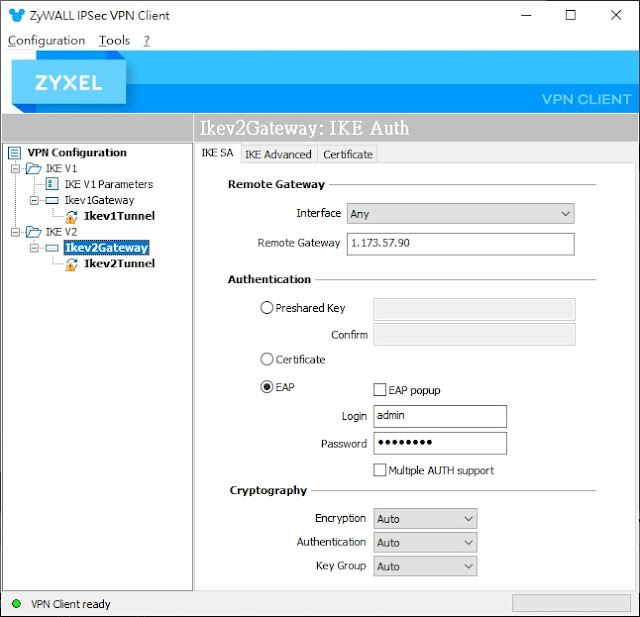Collapse the Ikev2Gateway tree node
This screenshot has width=640, height=617.
(34, 248)
